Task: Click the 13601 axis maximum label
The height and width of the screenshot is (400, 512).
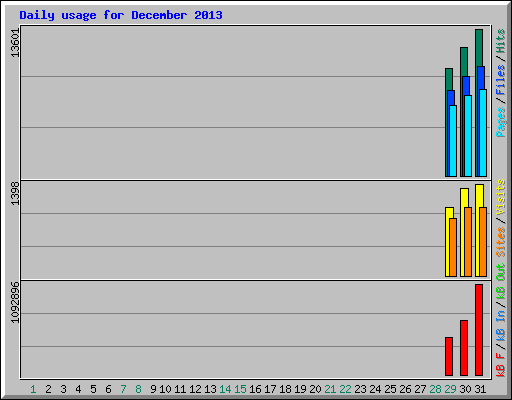Action: tap(15, 43)
